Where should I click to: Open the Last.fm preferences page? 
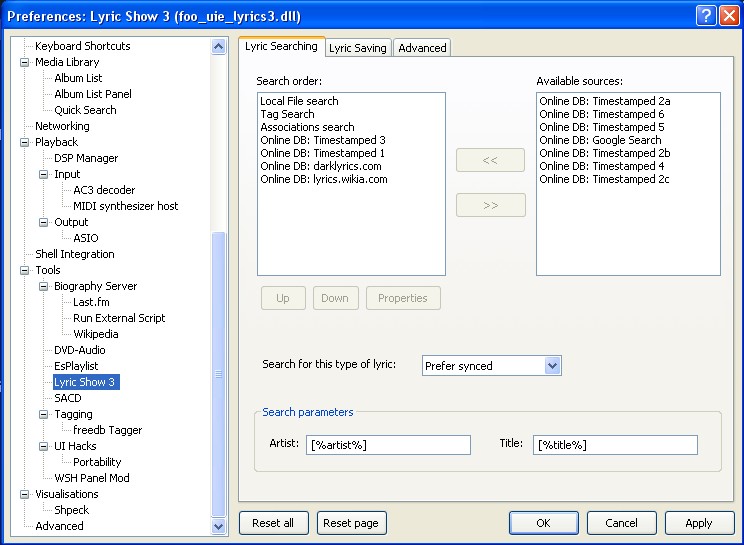coord(92,302)
